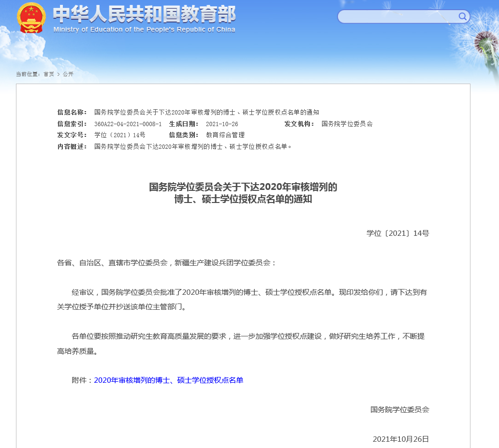
Task: Click the 内容概述 summary text
Action: coord(193,146)
